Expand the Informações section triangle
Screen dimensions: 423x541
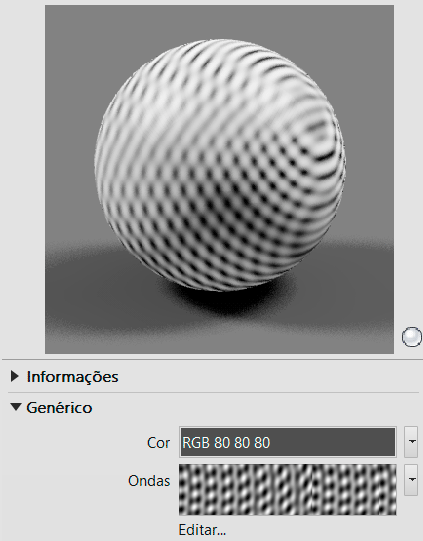(x=14, y=376)
